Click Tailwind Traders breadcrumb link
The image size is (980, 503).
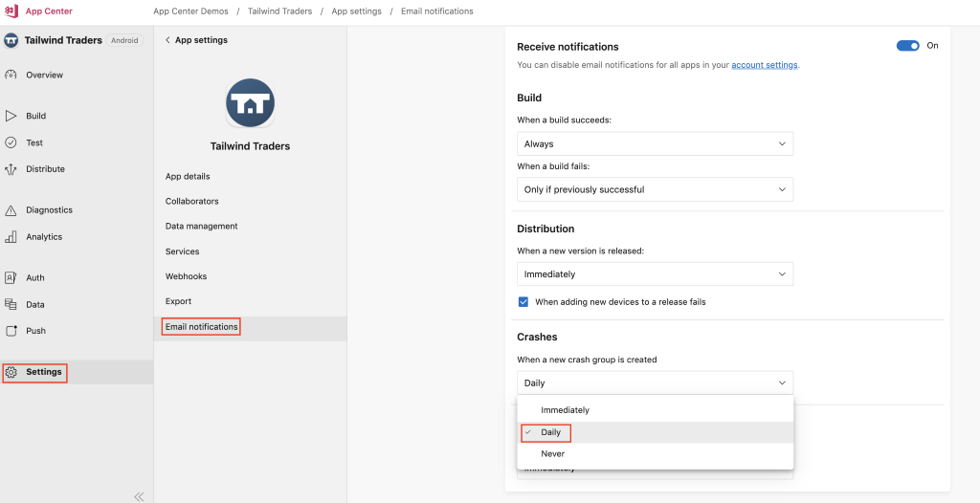coord(280,11)
